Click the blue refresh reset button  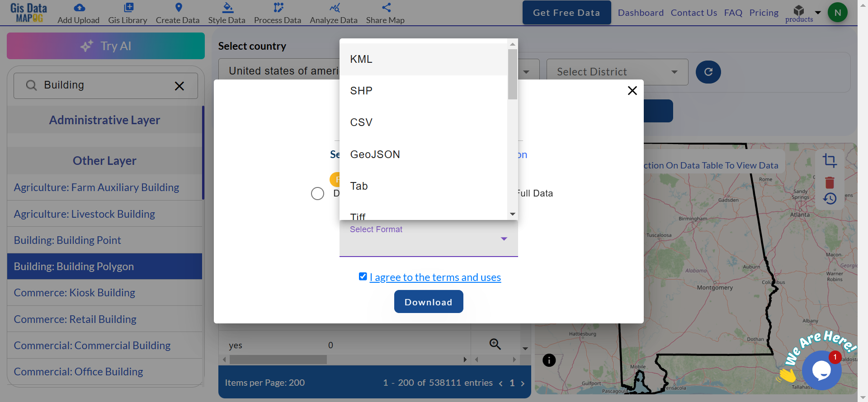(708, 72)
